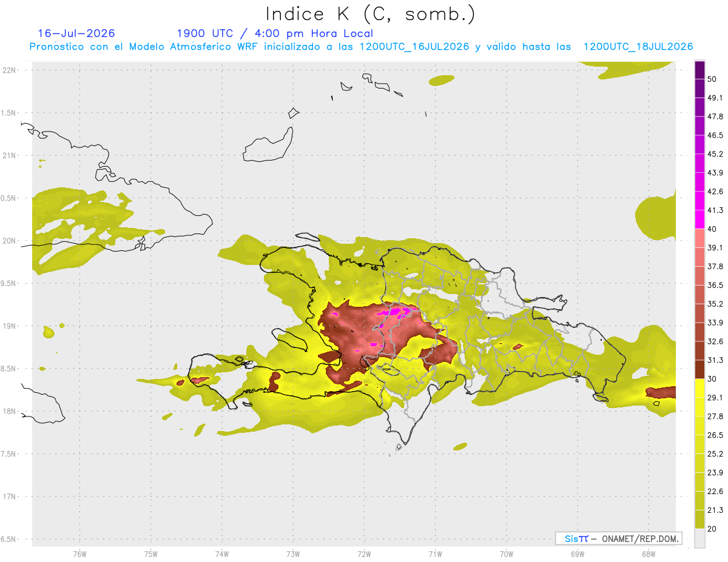Click the '41.3' color scale value

pos(715,210)
